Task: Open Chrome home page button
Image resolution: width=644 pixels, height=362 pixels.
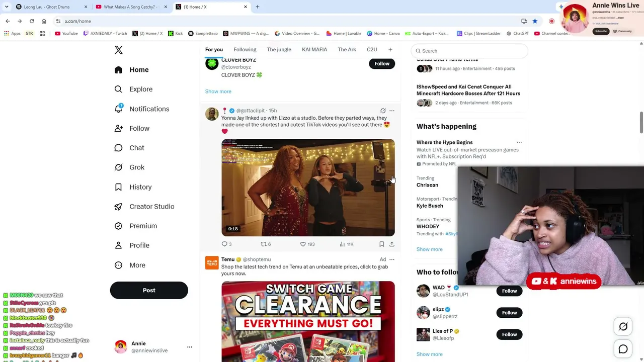Action: pyautogui.click(x=44, y=21)
